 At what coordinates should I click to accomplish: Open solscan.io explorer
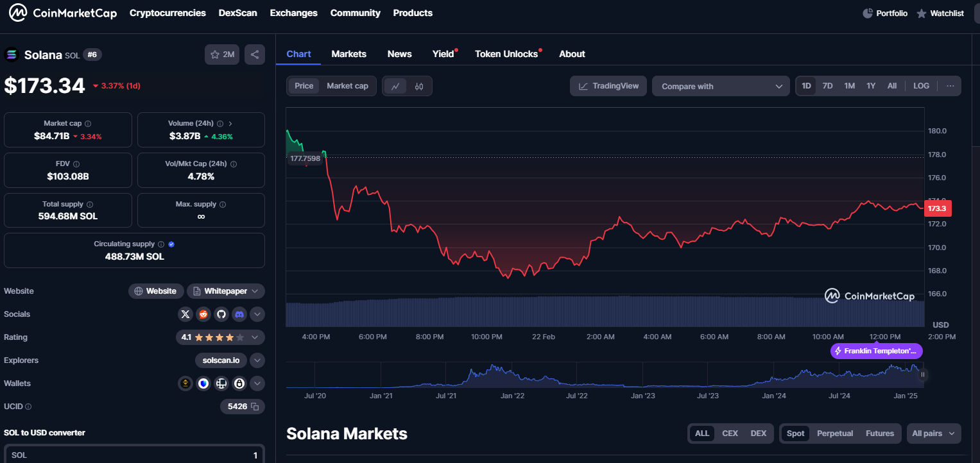pyautogui.click(x=221, y=360)
